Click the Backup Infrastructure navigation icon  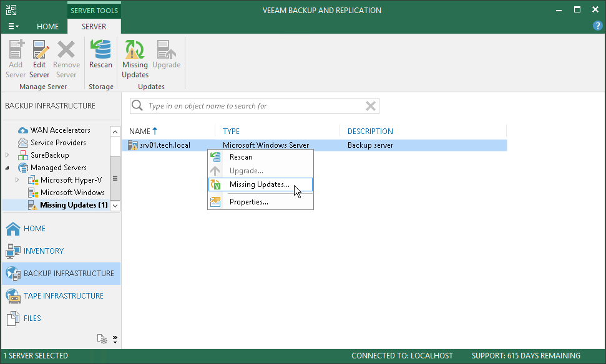(x=13, y=273)
